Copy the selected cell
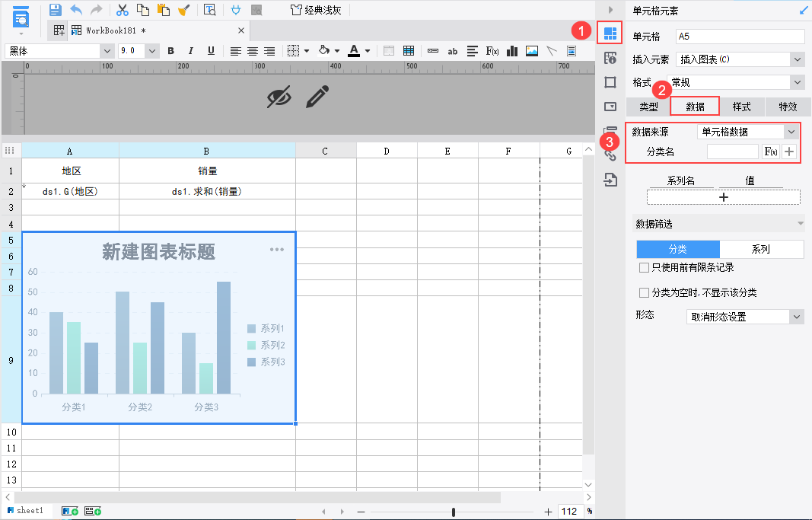 coord(143,9)
